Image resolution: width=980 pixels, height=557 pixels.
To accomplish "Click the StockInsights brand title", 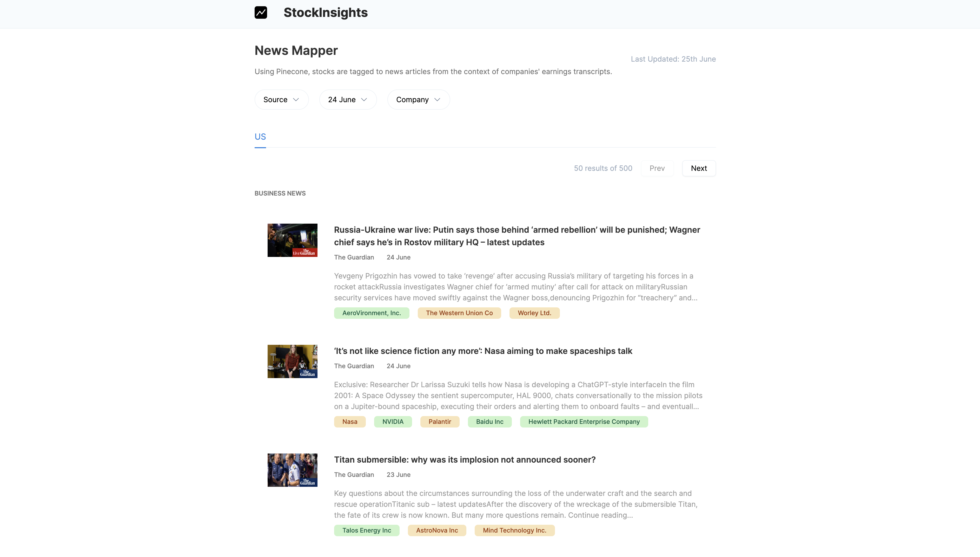I will tap(325, 13).
